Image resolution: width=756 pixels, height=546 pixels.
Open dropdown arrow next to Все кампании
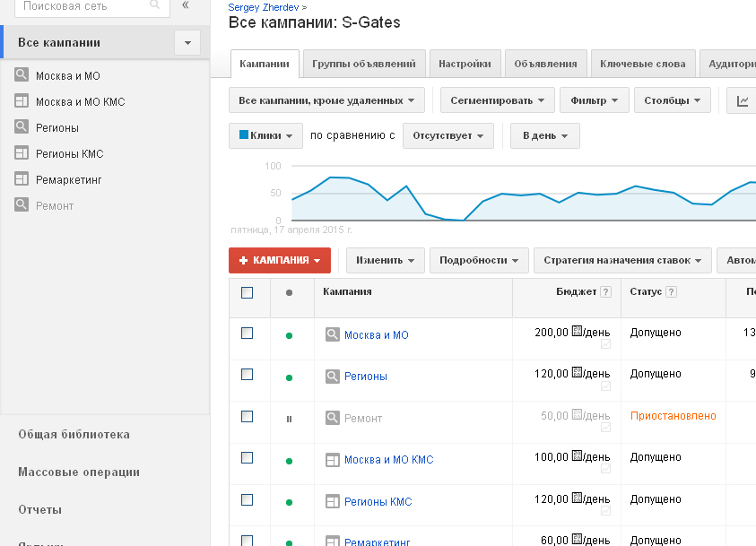(x=187, y=42)
